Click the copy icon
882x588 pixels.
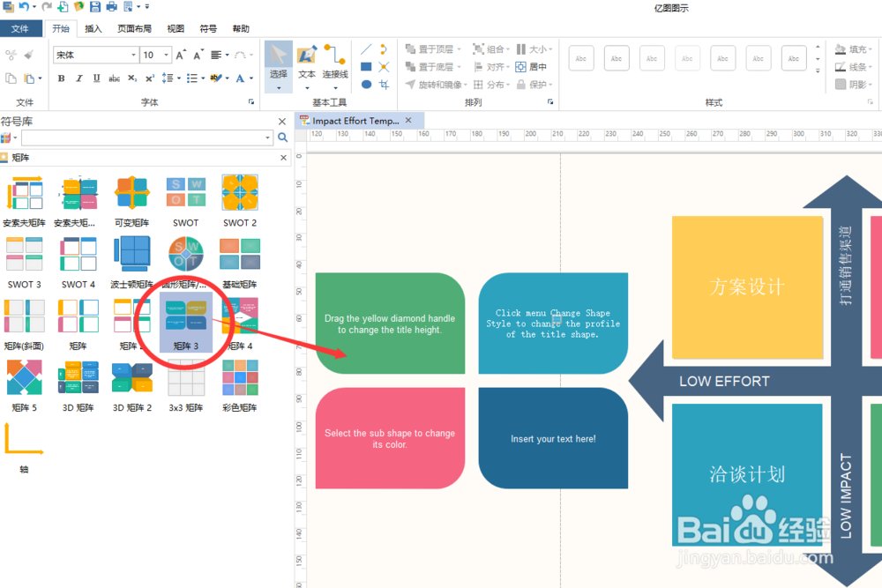(x=11, y=78)
